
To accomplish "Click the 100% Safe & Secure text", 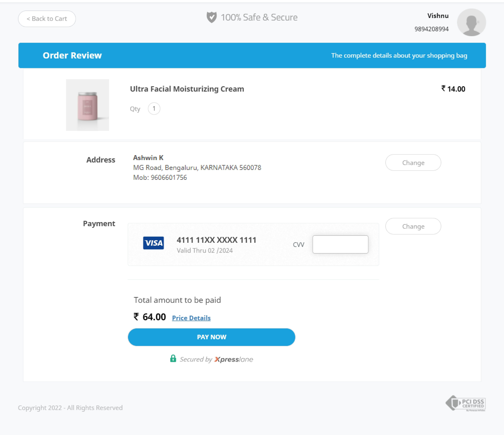I will [x=259, y=17].
